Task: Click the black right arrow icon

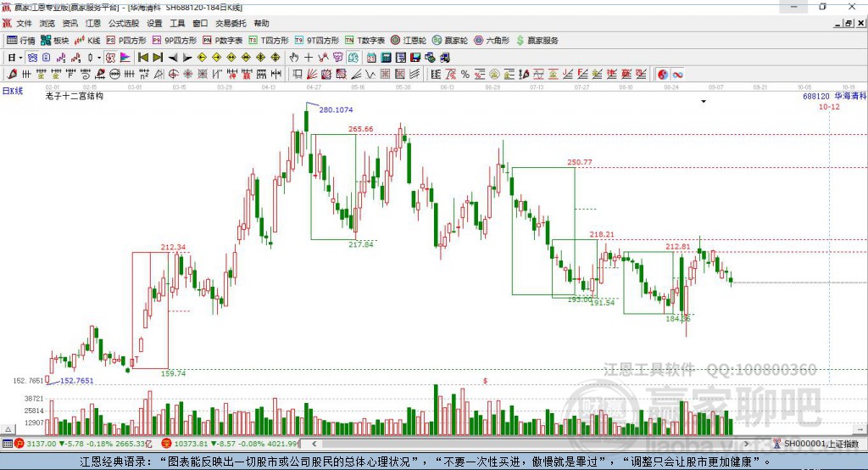Action: point(187,58)
